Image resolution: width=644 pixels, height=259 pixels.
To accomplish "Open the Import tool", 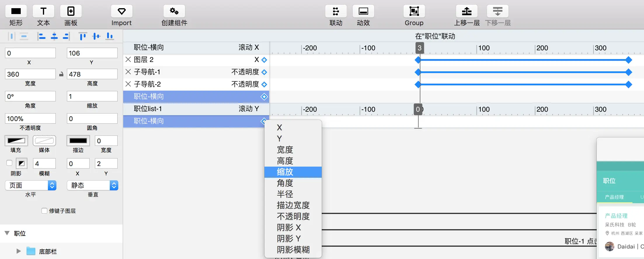I will coord(121,11).
